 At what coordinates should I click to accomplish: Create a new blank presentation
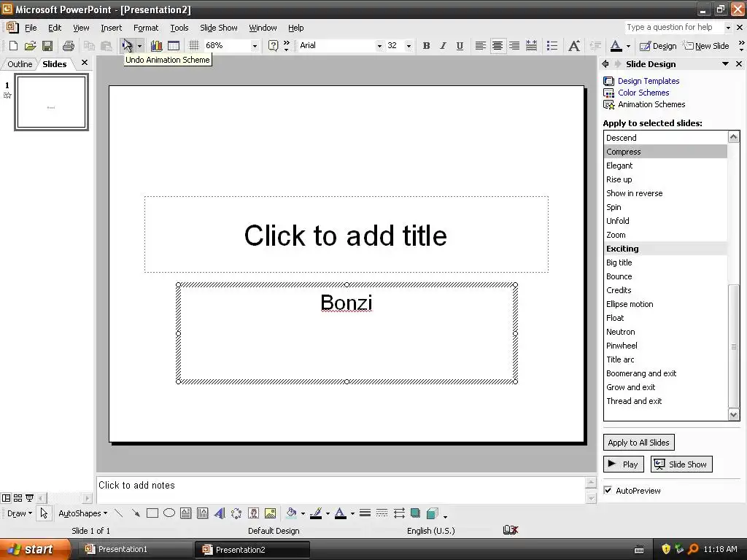click(x=13, y=46)
